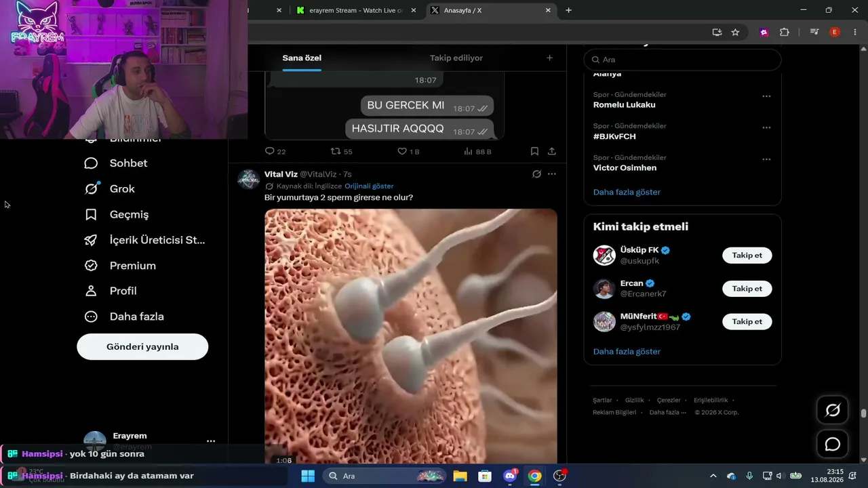Open Discord from the taskbar

point(510,476)
